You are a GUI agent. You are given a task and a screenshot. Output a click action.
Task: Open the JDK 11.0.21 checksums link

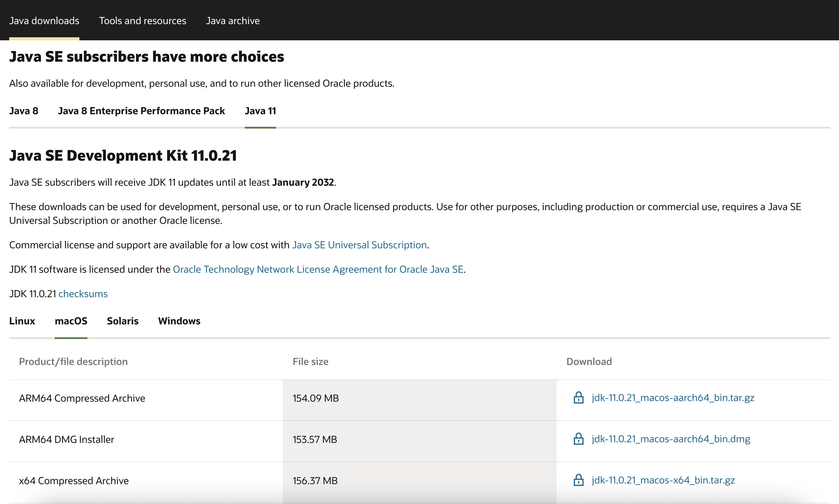click(x=83, y=294)
